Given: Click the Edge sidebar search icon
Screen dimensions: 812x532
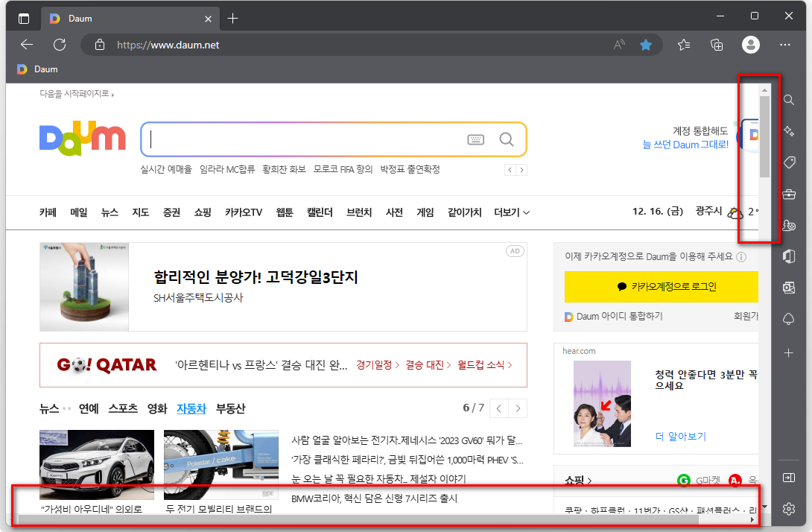Looking at the screenshot, I should coord(789,100).
